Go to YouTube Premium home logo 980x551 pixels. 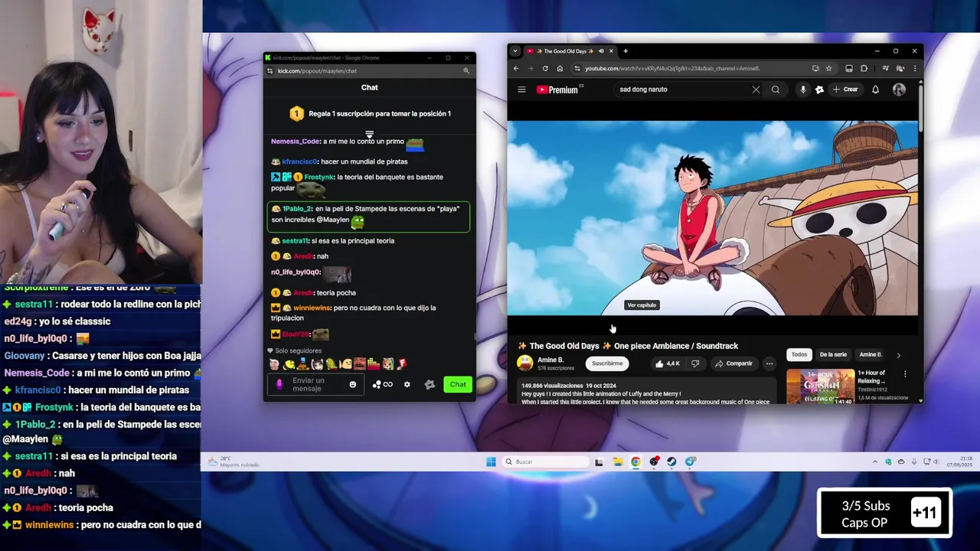pyautogui.click(x=557, y=90)
